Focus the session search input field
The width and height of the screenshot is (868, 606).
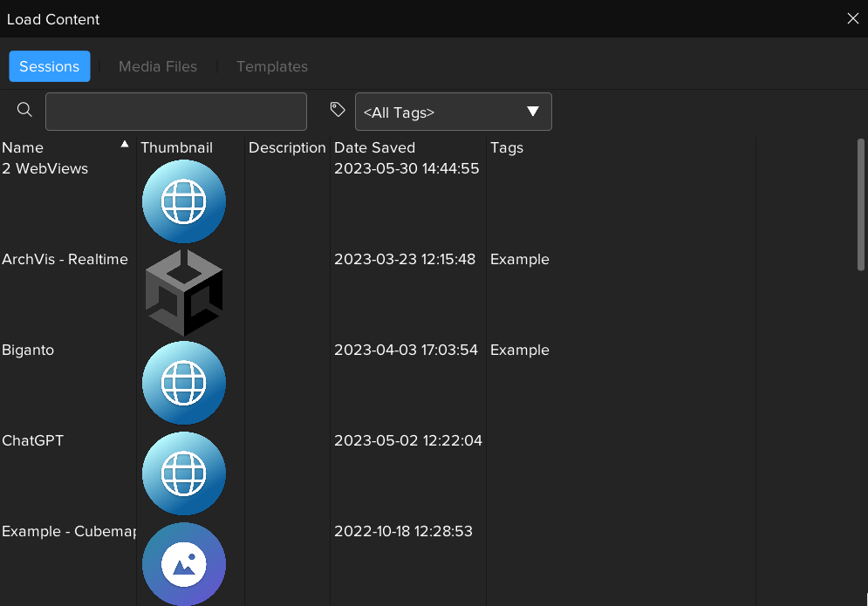point(176,112)
